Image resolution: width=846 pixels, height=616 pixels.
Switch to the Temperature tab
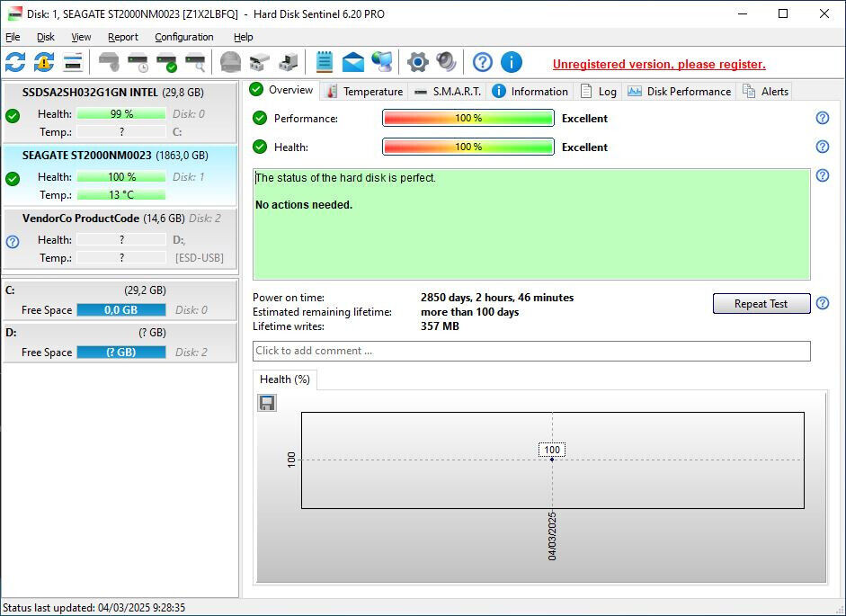coord(364,91)
